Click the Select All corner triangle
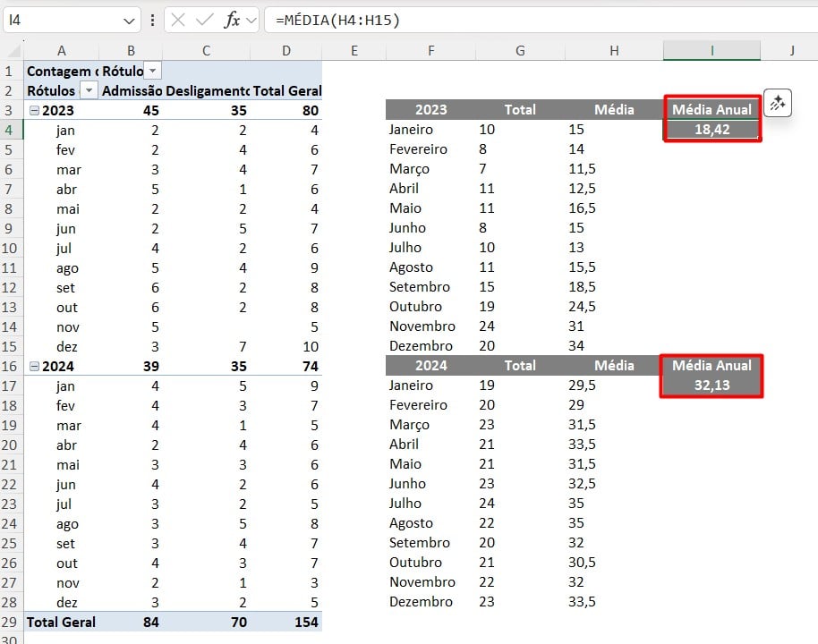The width and height of the screenshot is (818, 644). (14, 51)
